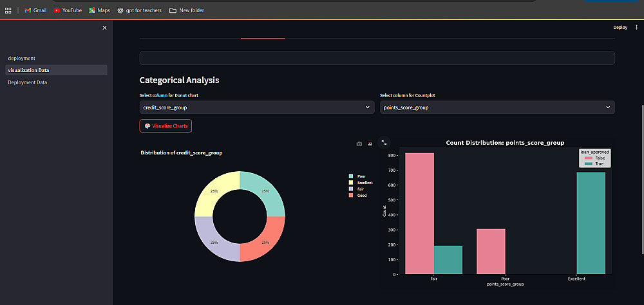The height and width of the screenshot is (305, 644).
Task: Click the teal bar in Fair group
Action: click(x=448, y=260)
